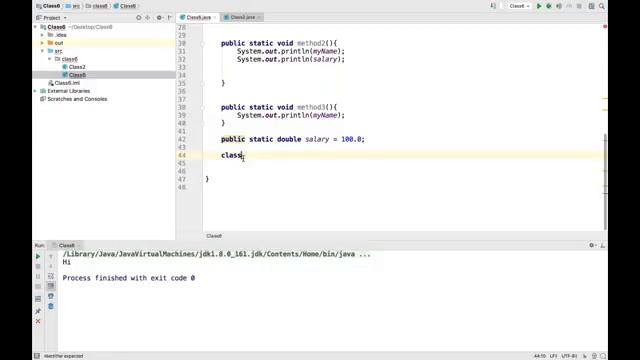This screenshot has width=640, height=360.
Task: Rerun Class6 in the Run panel
Action: (x=38, y=256)
